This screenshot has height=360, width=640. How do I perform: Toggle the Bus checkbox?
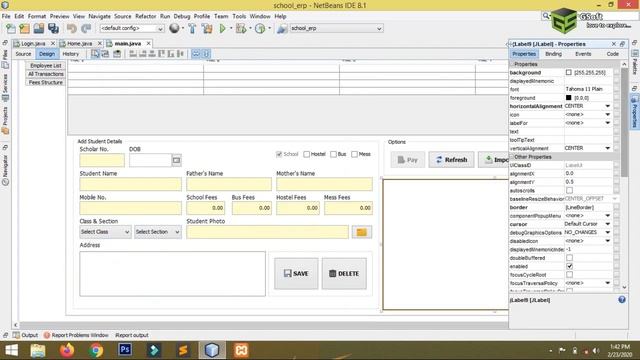click(x=333, y=154)
